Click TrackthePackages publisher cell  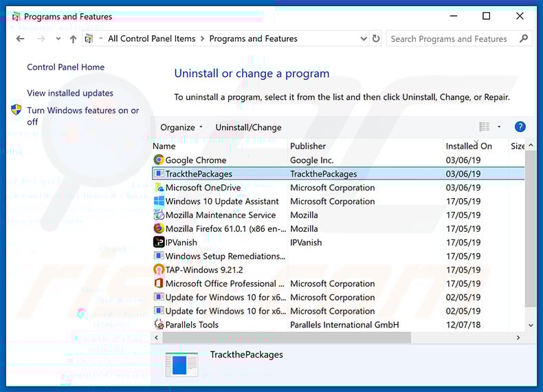(x=324, y=173)
